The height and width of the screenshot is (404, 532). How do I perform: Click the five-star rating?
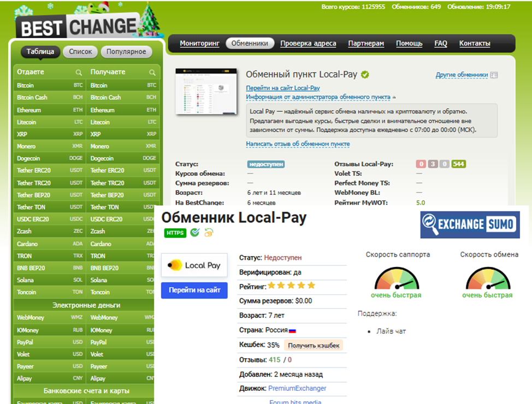point(292,286)
